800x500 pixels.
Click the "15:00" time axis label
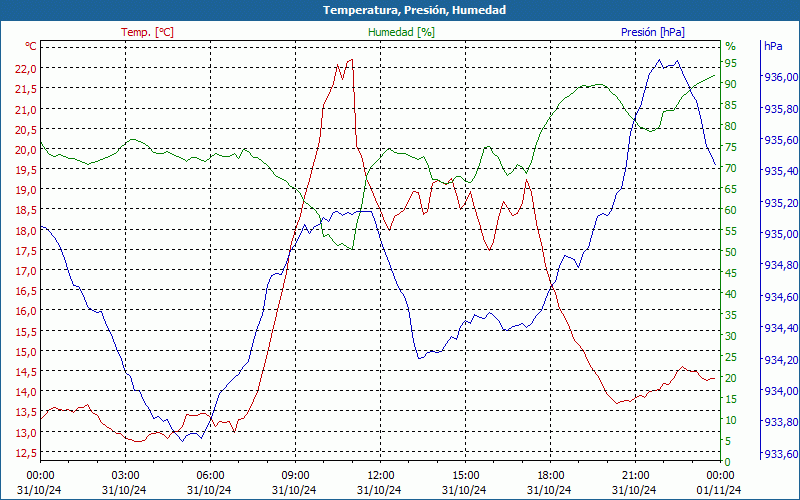(465, 476)
